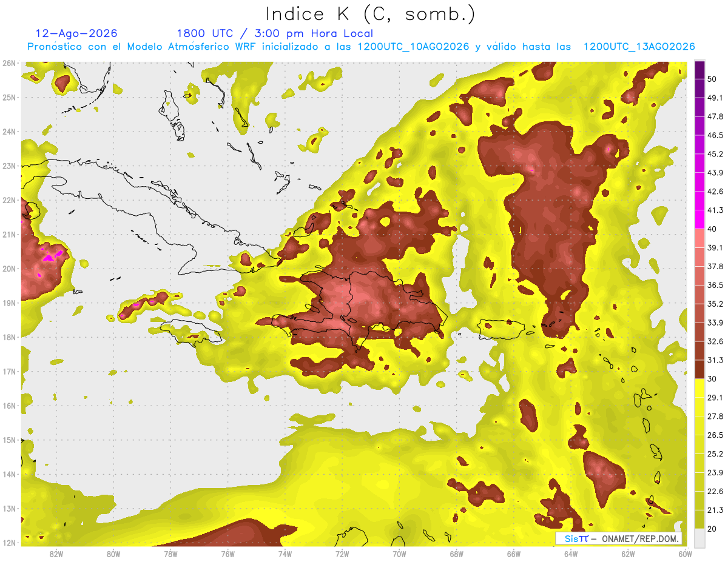Click the longitude label "74W"
Viewport: 728px width, 562px height.
pos(285,554)
